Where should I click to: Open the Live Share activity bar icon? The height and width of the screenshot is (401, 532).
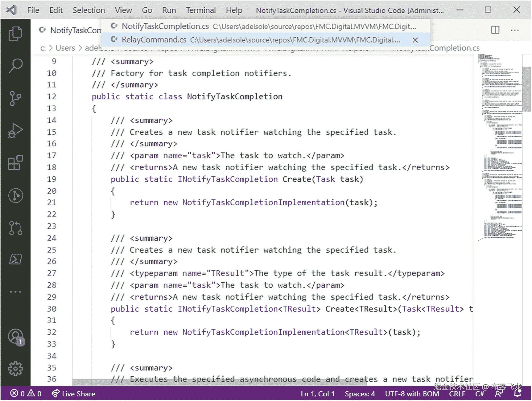[15, 196]
